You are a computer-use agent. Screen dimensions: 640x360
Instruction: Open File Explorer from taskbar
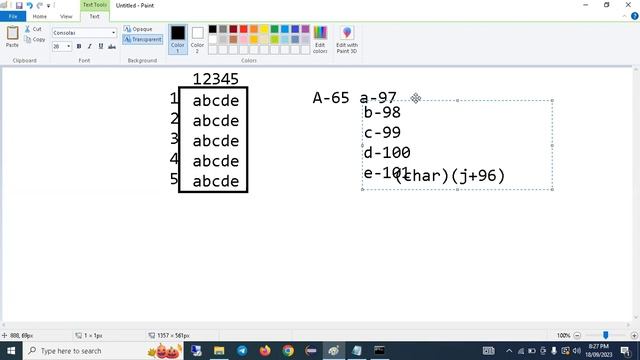pyautogui.click(x=219, y=351)
